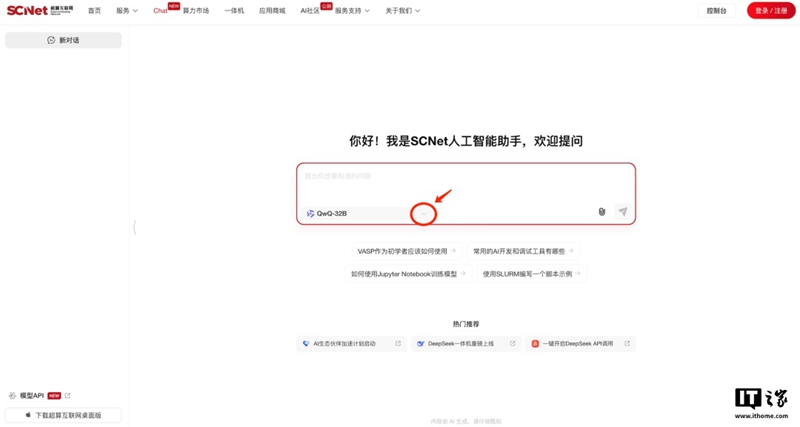
Task: Click the attachment paperclip icon
Action: 602,212
